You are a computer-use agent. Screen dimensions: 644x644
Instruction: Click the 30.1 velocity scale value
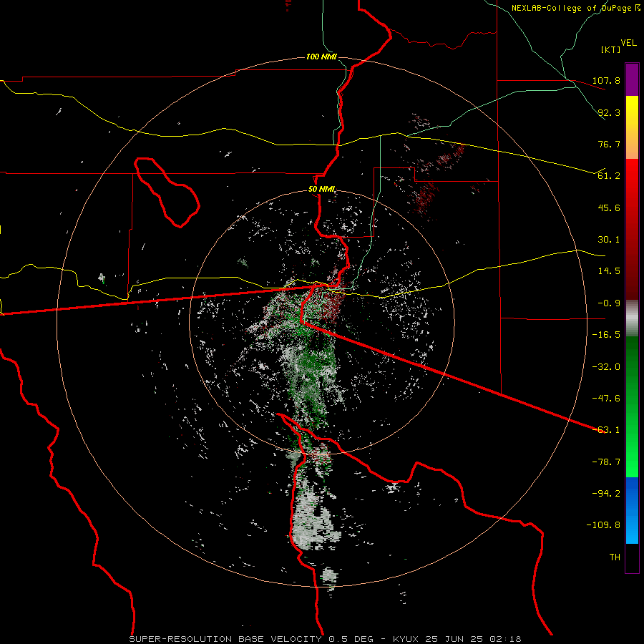(x=609, y=240)
